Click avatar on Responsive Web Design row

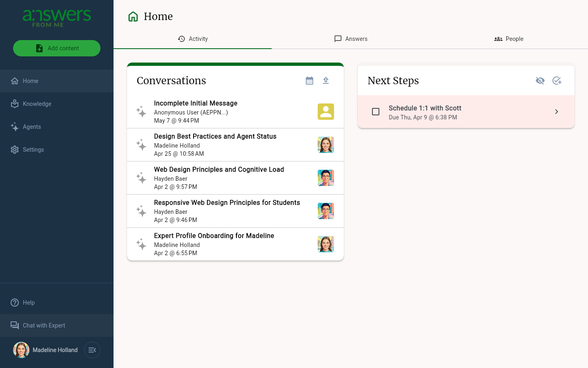326,211
